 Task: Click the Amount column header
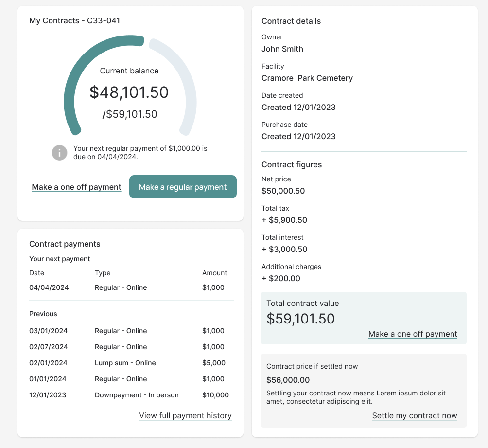click(x=214, y=273)
